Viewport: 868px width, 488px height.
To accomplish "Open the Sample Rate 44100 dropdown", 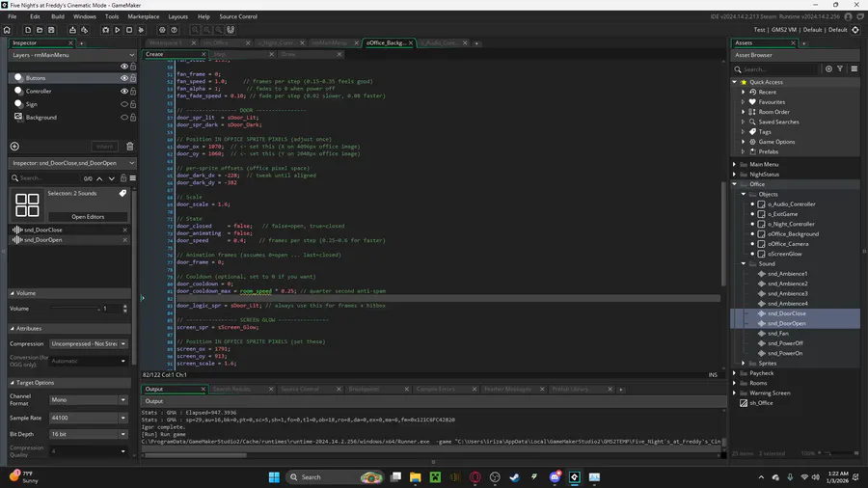I will (89, 418).
